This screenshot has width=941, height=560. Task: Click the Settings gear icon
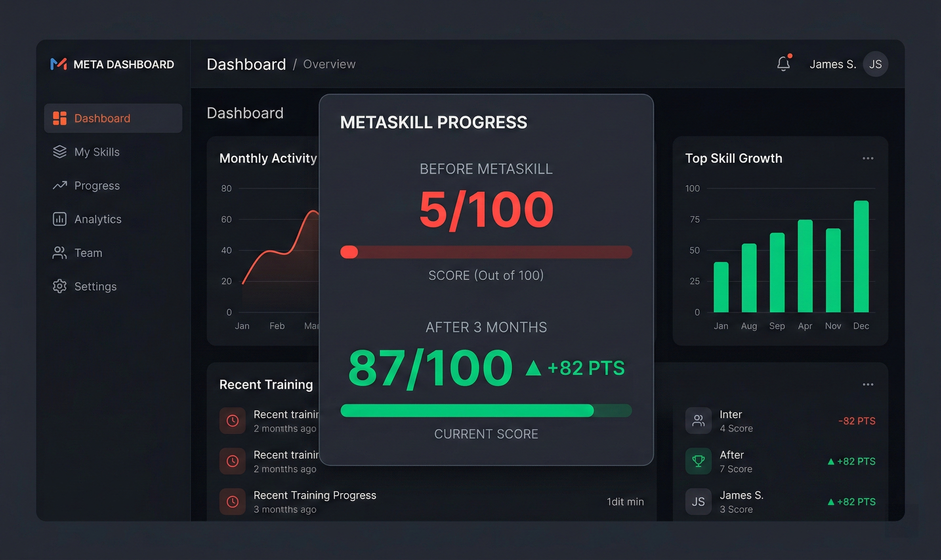click(x=60, y=286)
